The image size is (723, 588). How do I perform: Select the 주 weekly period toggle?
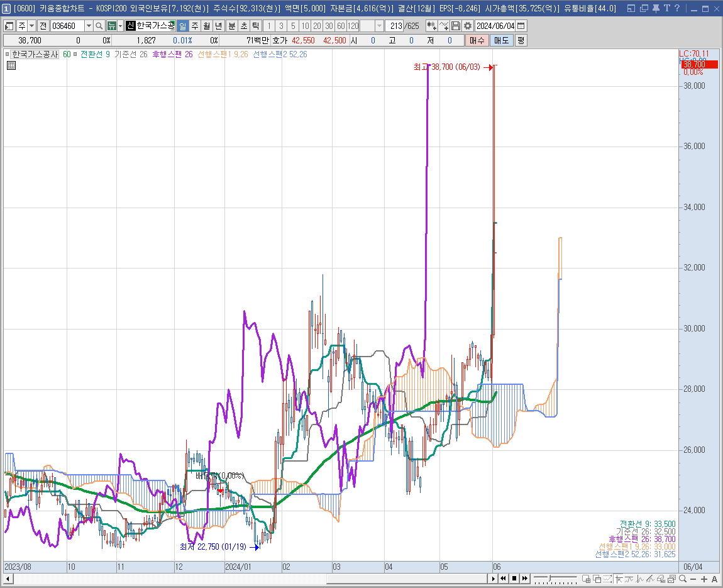pos(195,26)
